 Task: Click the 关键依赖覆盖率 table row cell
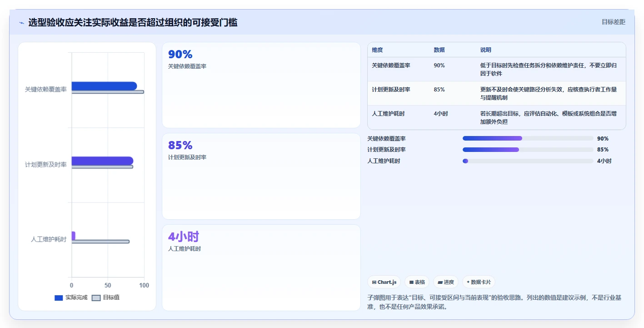391,66
